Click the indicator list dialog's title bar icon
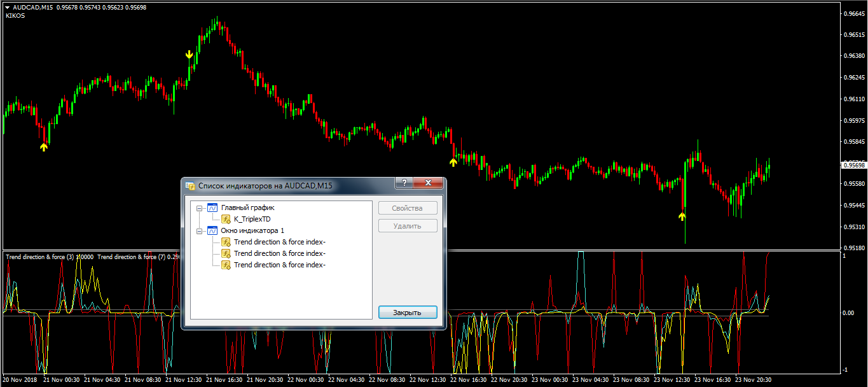 point(190,185)
